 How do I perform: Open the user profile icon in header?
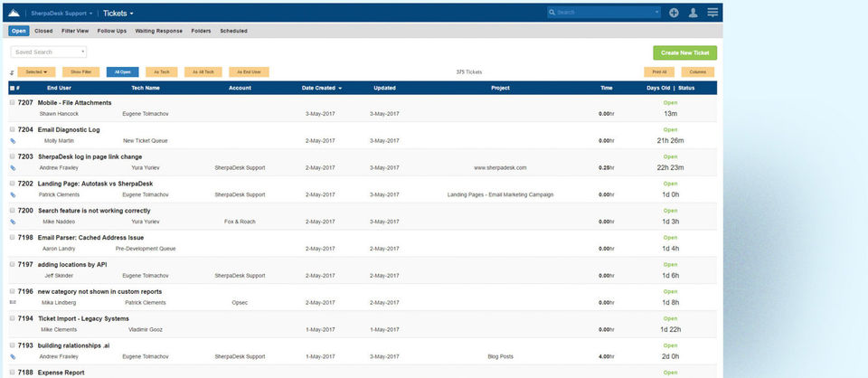[693, 13]
